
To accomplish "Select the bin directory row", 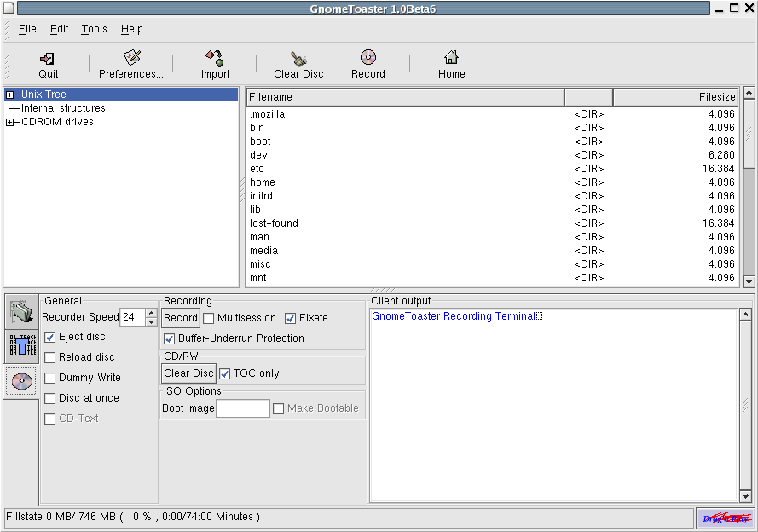I will 492,128.
